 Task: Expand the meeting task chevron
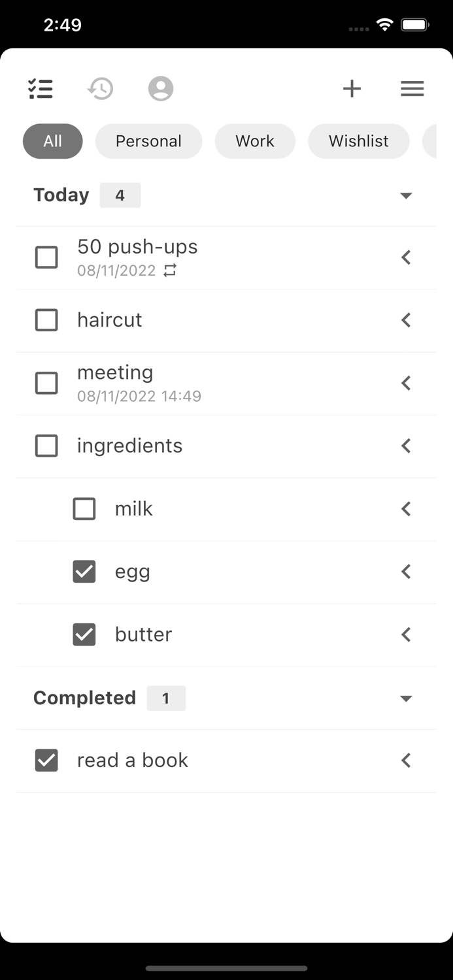click(405, 383)
